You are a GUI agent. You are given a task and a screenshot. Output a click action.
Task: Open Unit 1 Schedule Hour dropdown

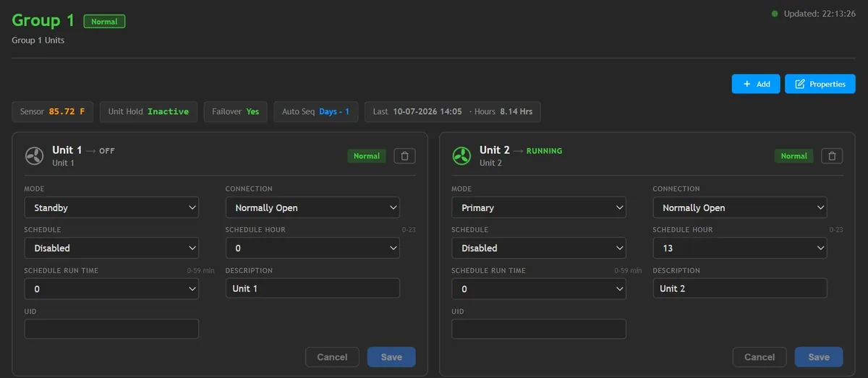(x=312, y=248)
